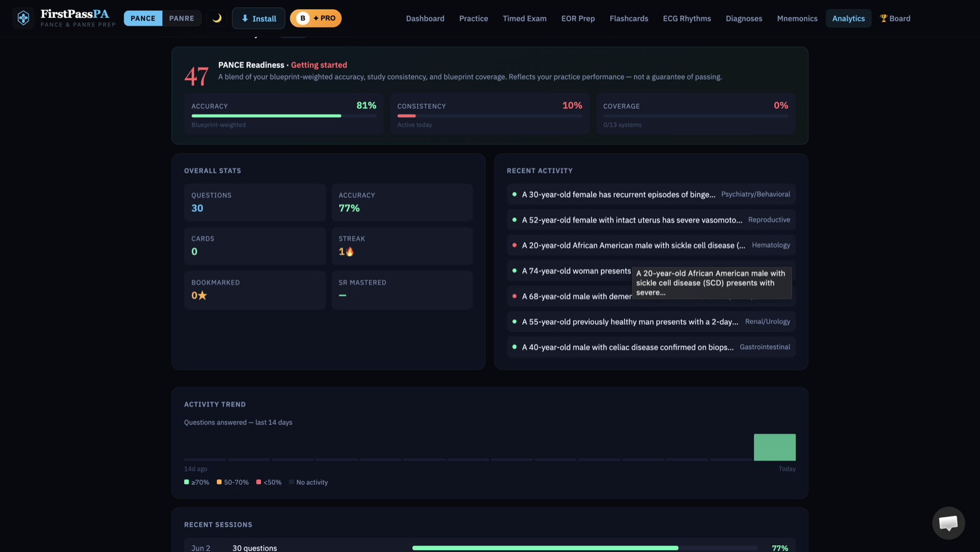Switch to PANCE exam mode
The height and width of the screenshot is (552, 980).
click(x=143, y=18)
